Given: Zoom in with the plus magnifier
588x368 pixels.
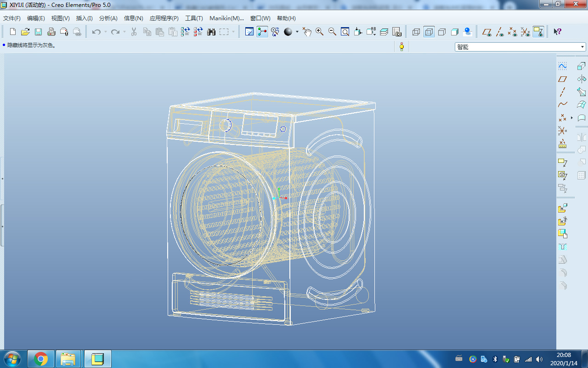Looking at the screenshot, I should [319, 32].
